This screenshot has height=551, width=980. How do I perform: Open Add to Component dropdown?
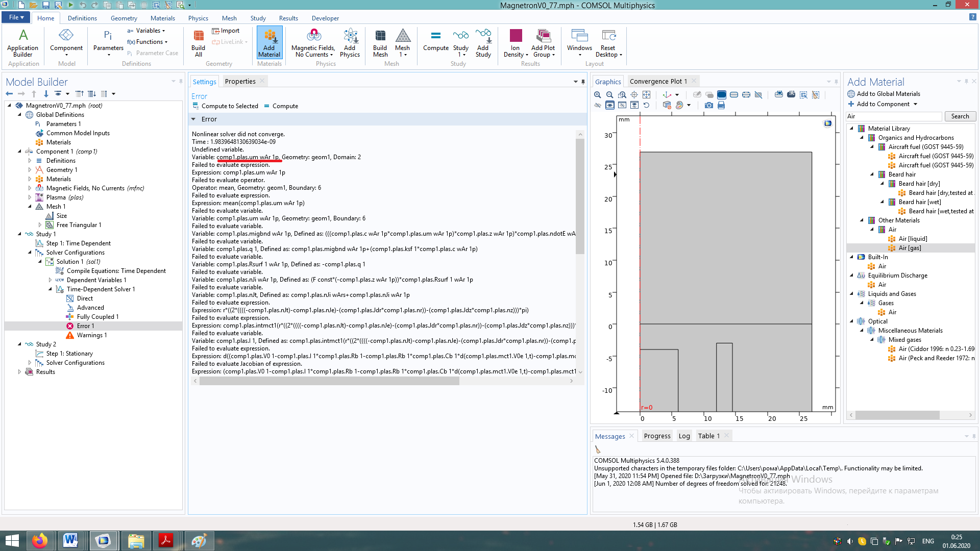[915, 104]
